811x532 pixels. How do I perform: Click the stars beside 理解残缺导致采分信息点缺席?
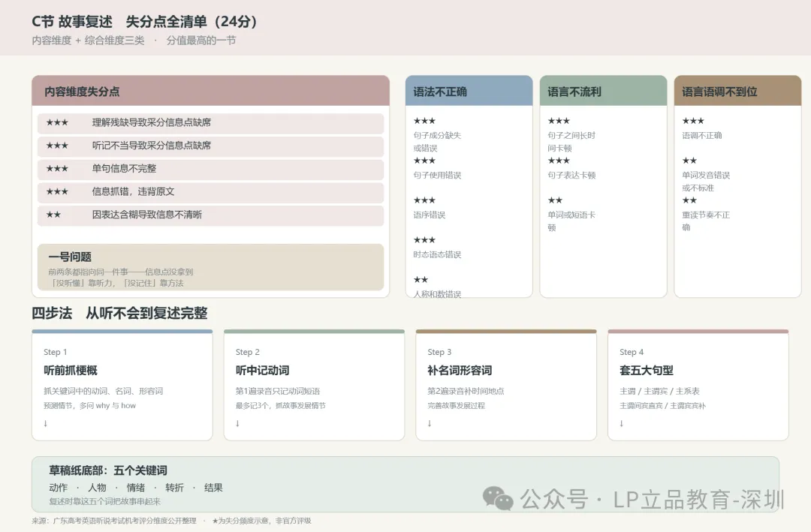(x=57, y=122)
